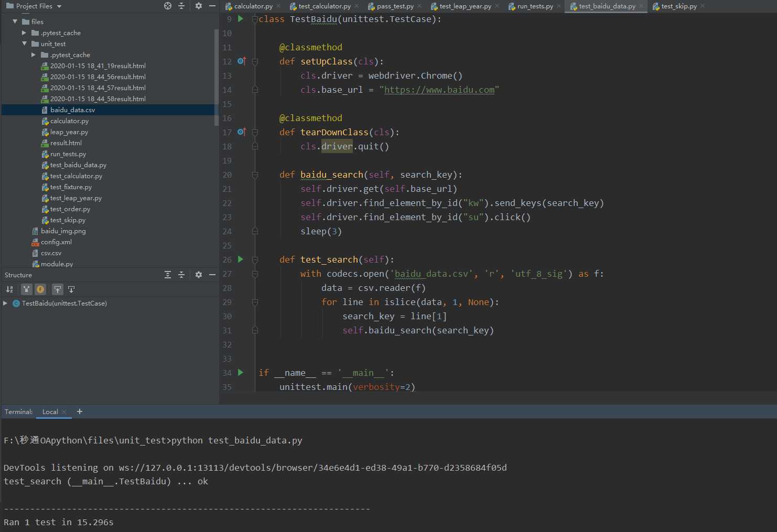Toggle Show Fields in Structure panel
This screenshot has width=777, height=532.
(40, 289)
